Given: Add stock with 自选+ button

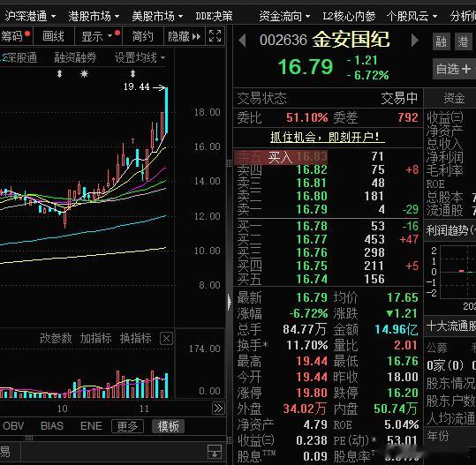Looking at the screenshot, I should 454,69.
